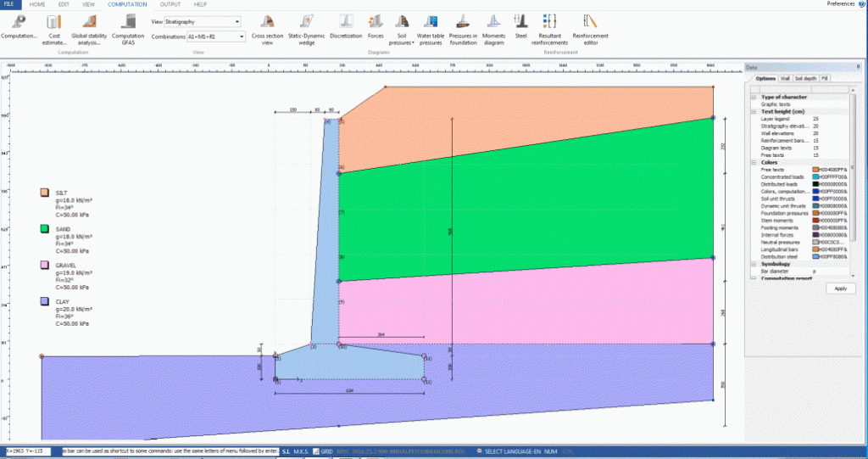868x459 pixels.
Task: Toggle GRID in the status bar
Action: point(322,451)
